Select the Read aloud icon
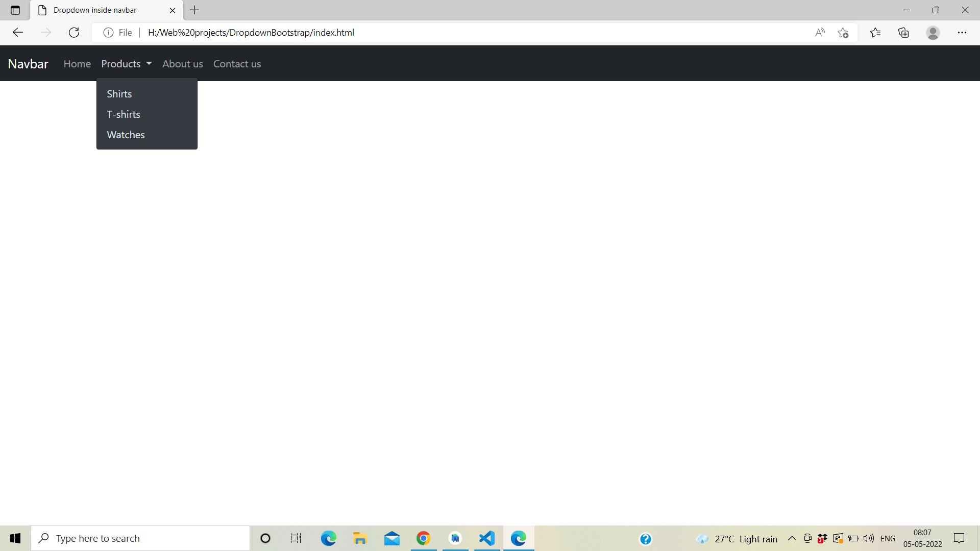 [820, 32]
